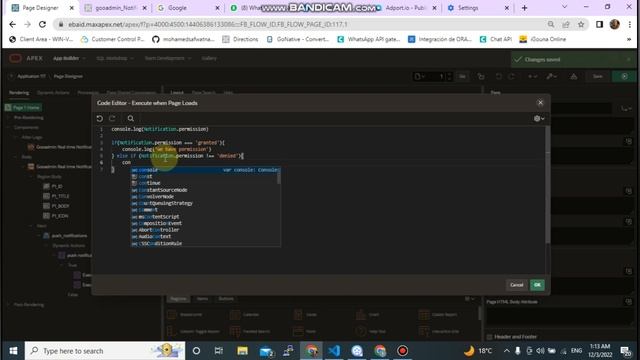Open Windows Start menu
This screenshot has width=640, height=360.
[13, 351]
